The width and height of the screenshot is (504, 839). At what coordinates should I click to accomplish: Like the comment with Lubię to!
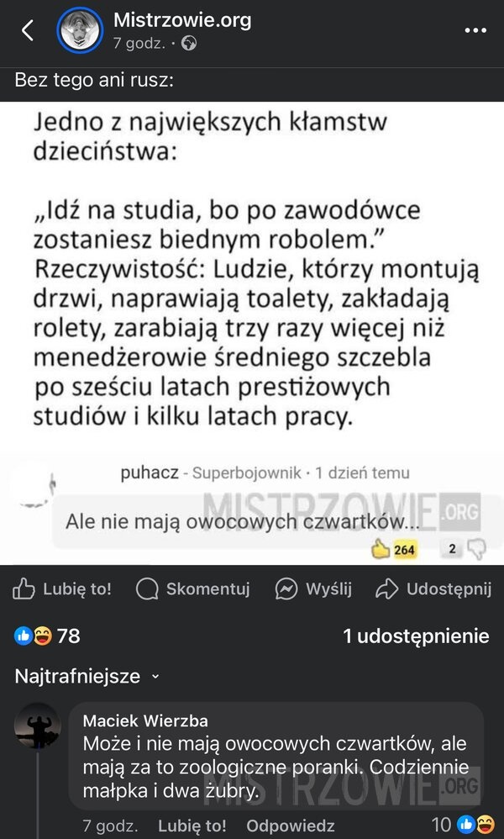coord(192,826)
